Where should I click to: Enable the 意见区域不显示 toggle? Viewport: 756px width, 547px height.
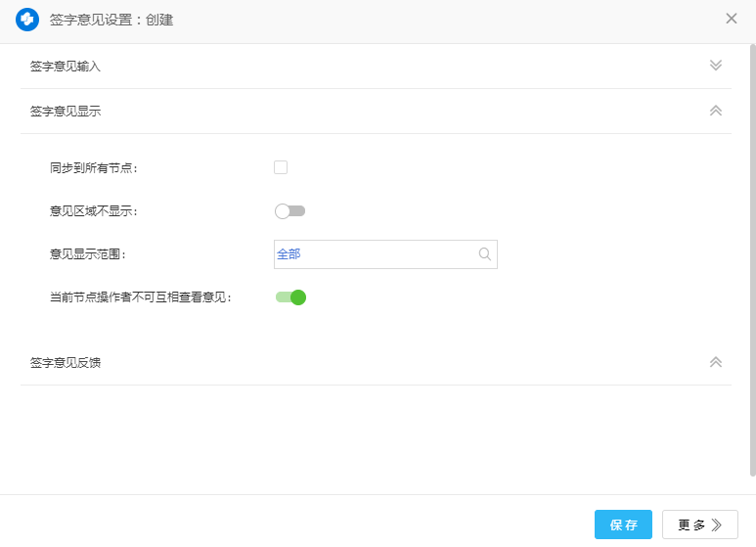point(290,211)
